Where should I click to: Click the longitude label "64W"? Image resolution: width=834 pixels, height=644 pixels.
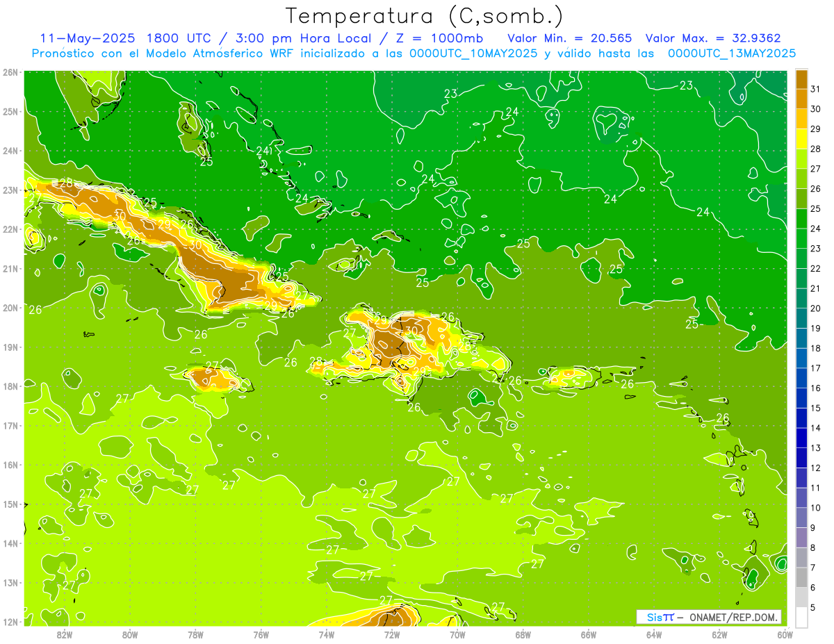tap(654, 634)
